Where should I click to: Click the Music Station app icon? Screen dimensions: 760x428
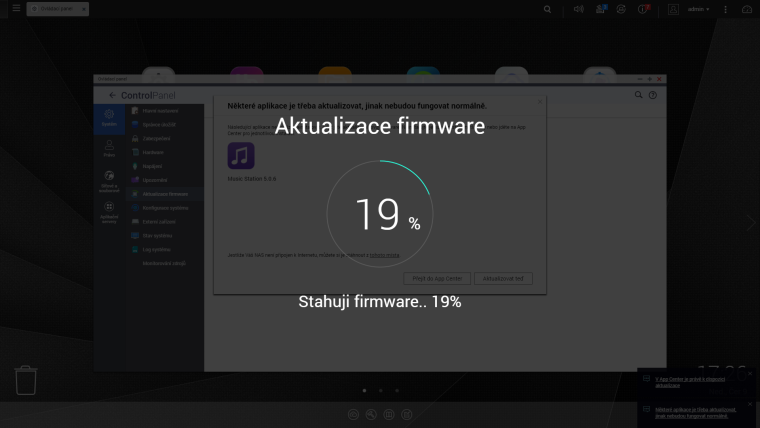click(241, 156)
